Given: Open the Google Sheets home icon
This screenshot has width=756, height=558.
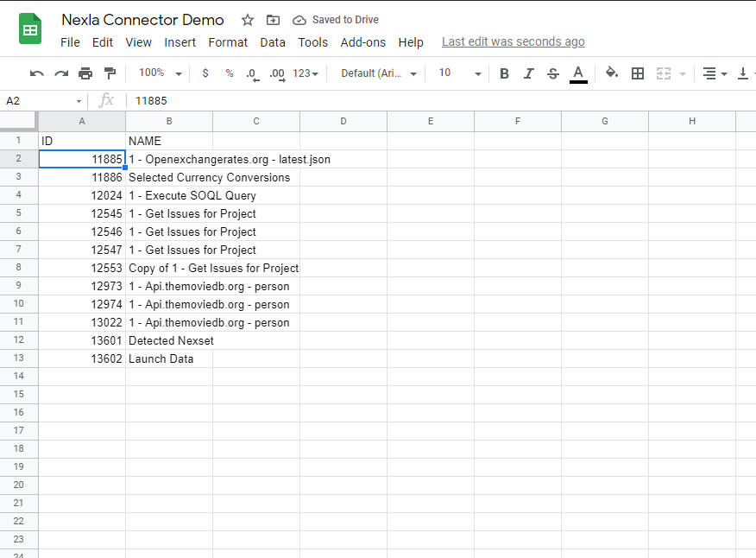Looking at the screenshot, I should 30,29.
